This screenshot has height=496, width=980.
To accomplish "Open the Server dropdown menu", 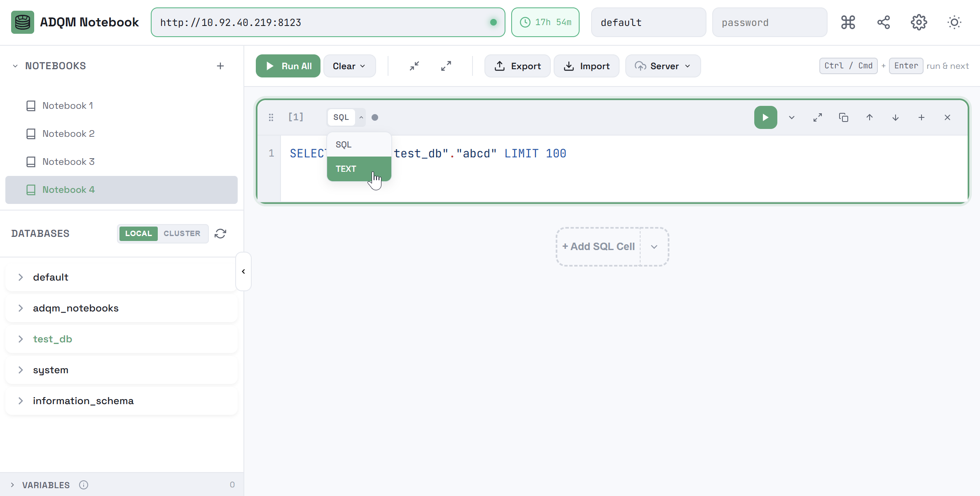I will point(662,66).
